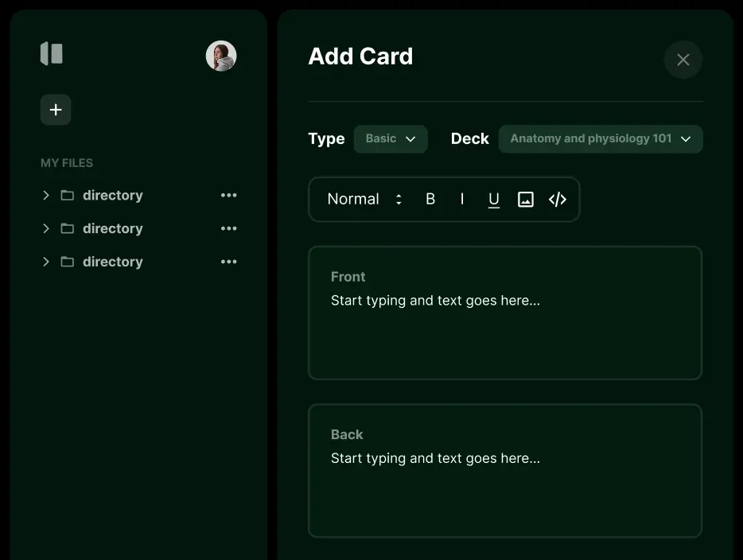
Task: Expand the first directory chevron
Action: coord(46,196)
